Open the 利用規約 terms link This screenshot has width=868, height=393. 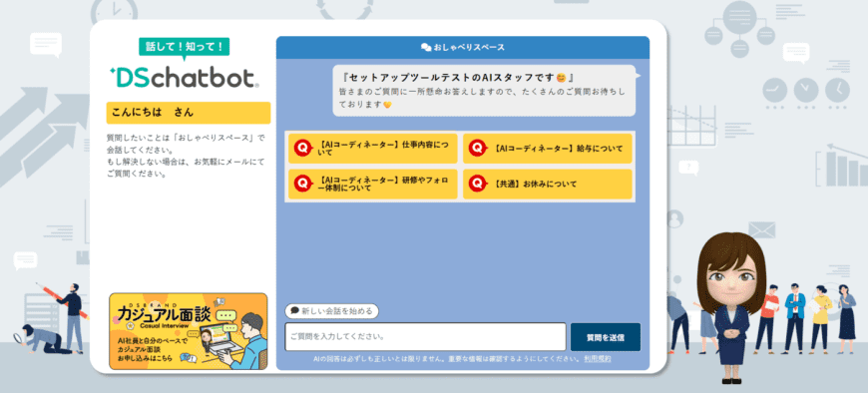[x=598, y=359]
